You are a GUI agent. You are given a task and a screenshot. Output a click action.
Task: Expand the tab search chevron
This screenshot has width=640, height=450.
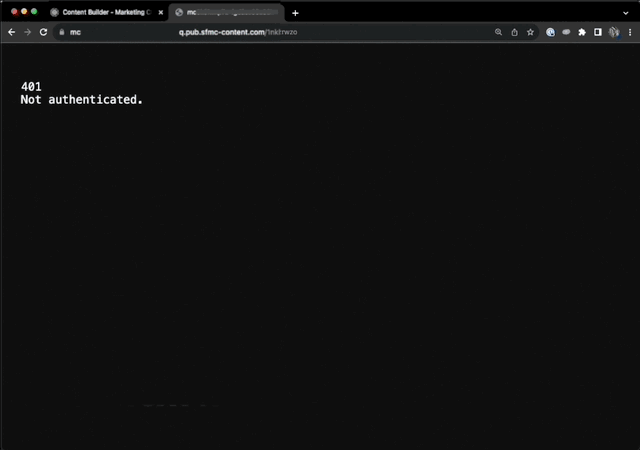click(625, 13)
